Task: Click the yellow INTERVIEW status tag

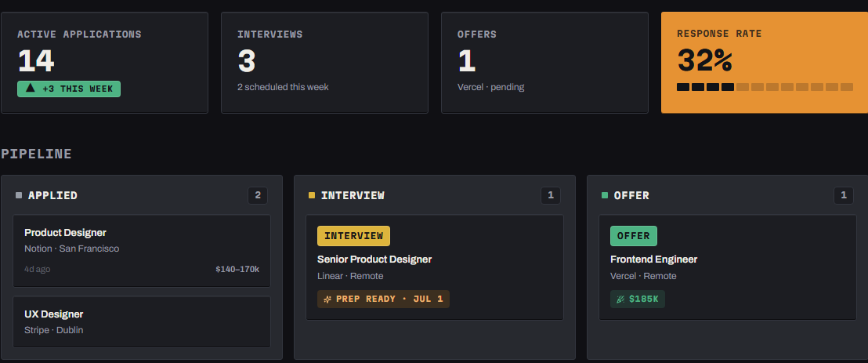Action: pos(354,236)
